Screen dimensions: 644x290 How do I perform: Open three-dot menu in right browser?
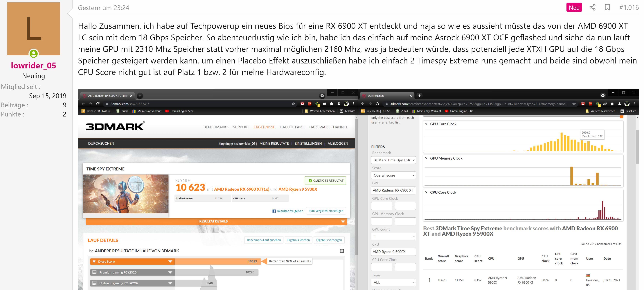(634, 104)
